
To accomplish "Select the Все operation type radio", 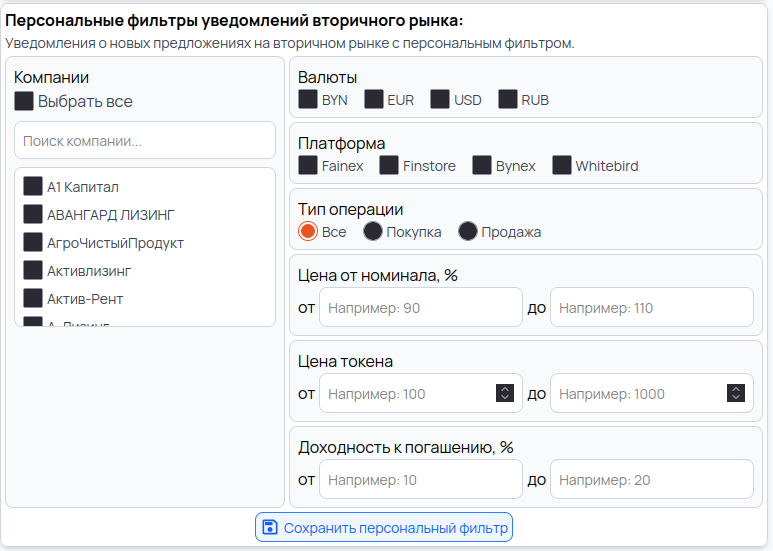I will click(308, 231).
